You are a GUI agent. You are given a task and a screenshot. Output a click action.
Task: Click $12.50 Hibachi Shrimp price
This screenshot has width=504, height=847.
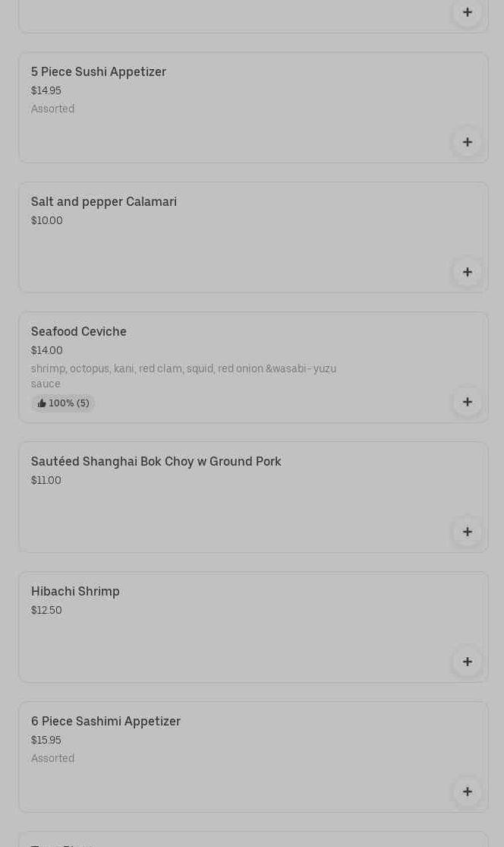pyautogui.click(x=46, y=611)
